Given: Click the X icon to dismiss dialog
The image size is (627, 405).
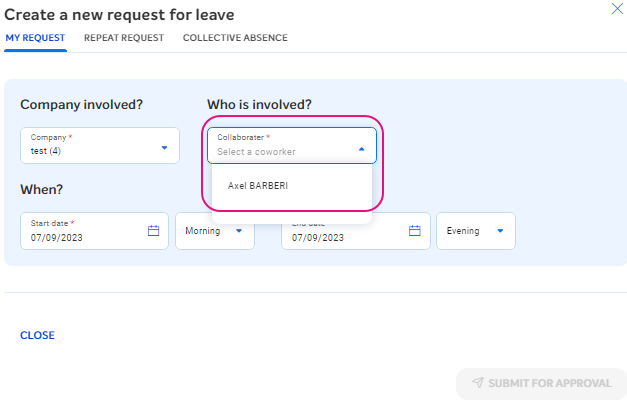Looking at the screenshot, I should click(617, 9).
